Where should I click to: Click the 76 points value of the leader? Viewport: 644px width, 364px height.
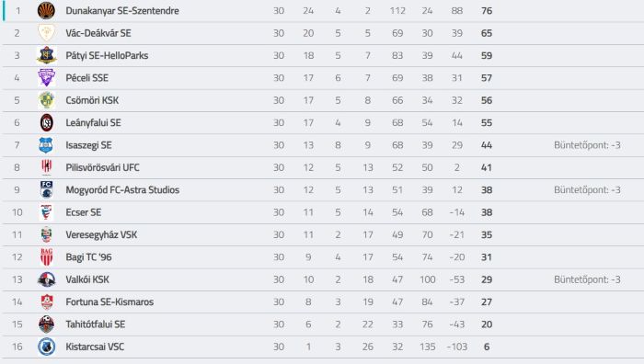[x=487, y=11]
